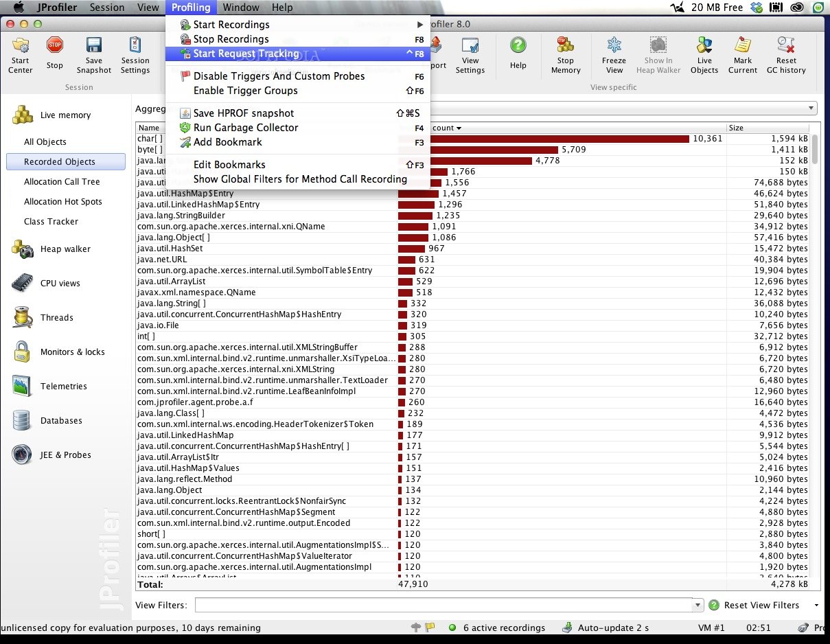Select Allocation Hot Spots view

(63, 202)
